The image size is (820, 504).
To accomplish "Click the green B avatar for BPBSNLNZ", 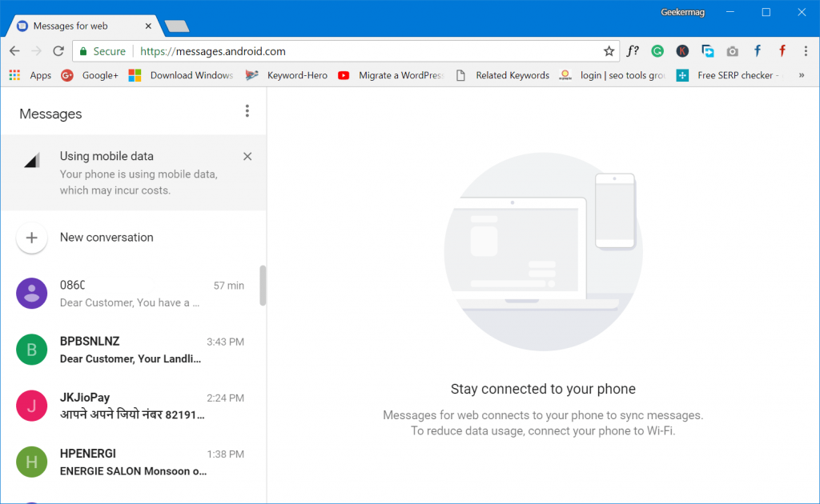I will 32,350.
